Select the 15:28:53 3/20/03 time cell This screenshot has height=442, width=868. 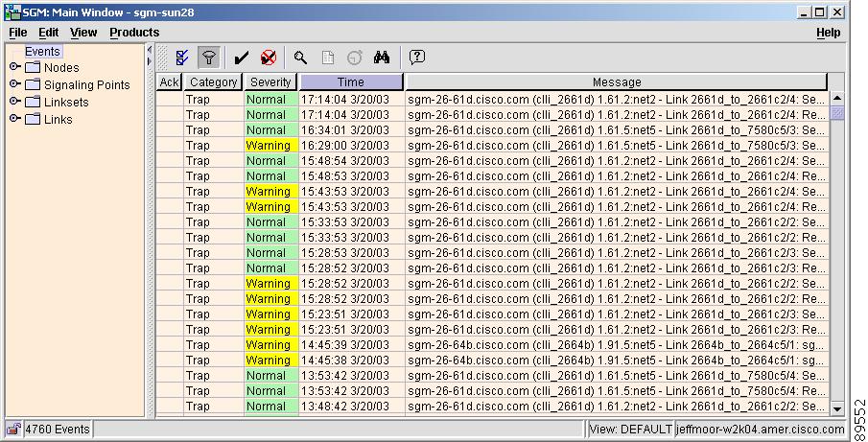[x=352, y=253]
